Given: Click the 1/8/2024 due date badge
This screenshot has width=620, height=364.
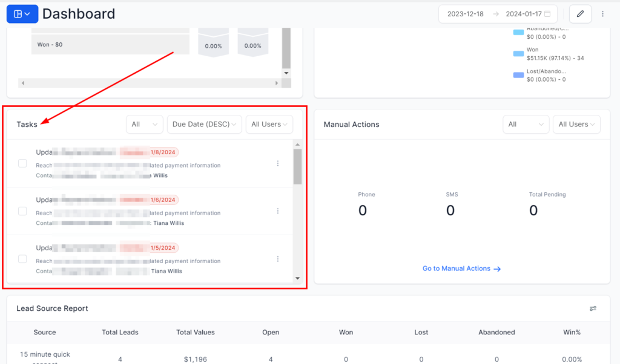Looking at the screenshot, I should point(150,152).
